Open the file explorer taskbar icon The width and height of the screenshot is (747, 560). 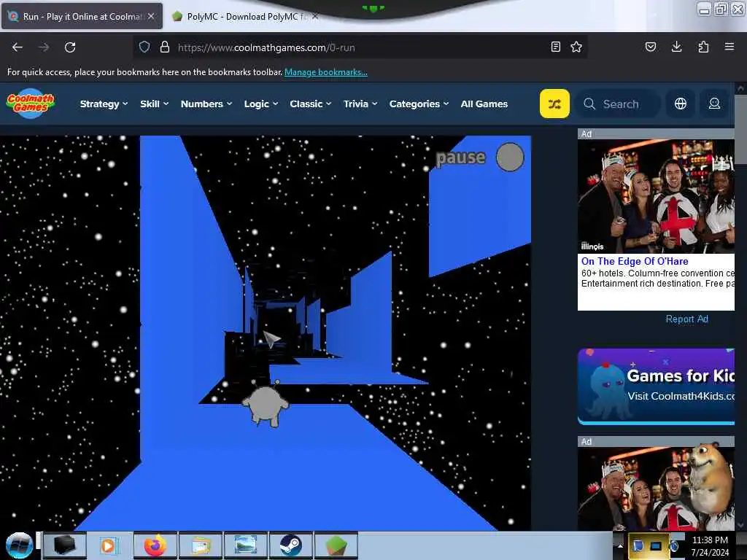[201, 545]
